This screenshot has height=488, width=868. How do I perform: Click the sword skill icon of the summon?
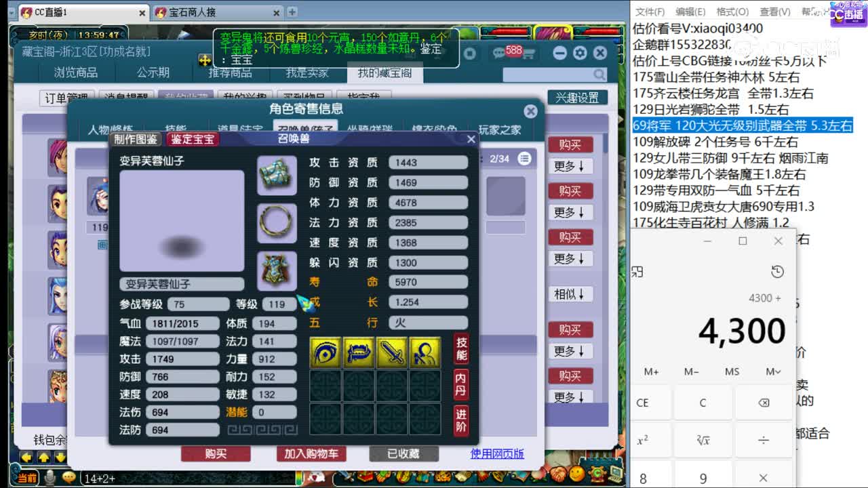click(x=392, y=352)
